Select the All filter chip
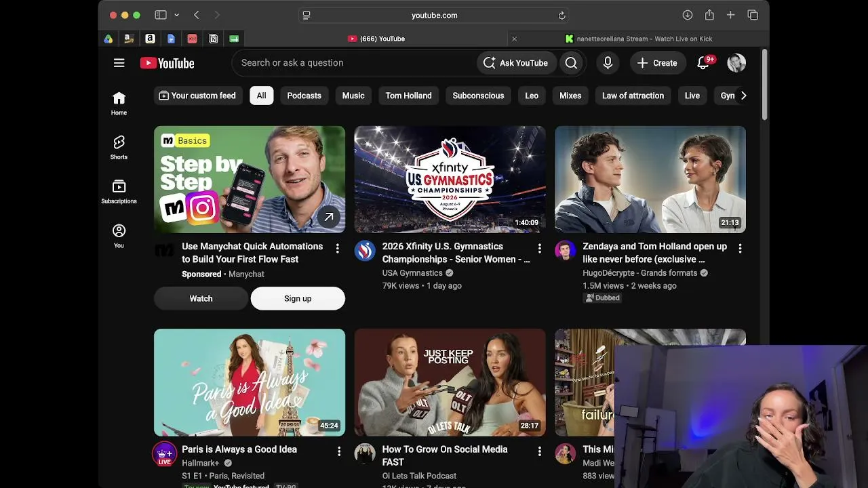This screenshot has width=868, height=488. 261,96
